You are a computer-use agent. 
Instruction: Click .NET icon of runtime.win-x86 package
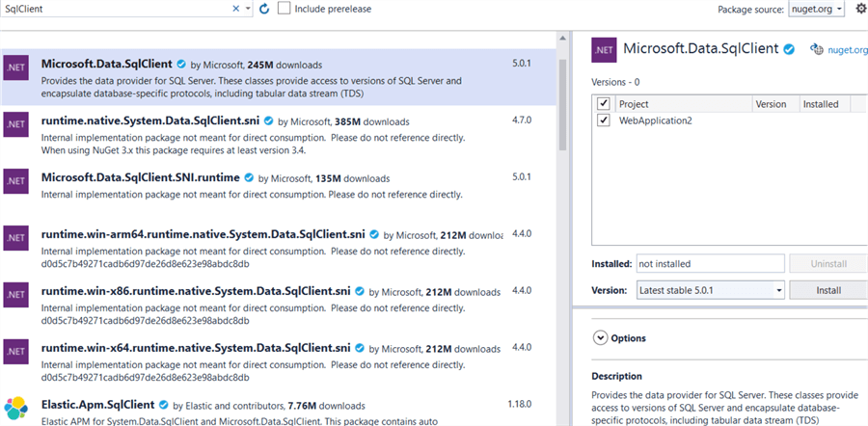click(15, 294)
